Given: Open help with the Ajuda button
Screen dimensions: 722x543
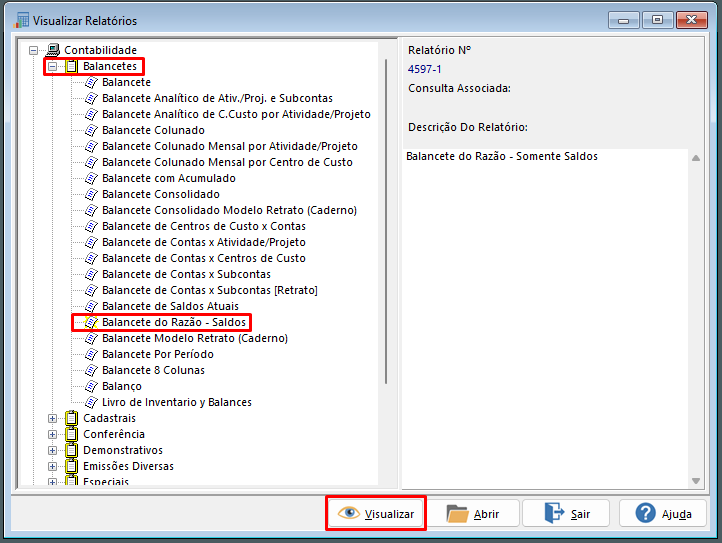Looking at the screenshot, I should (x=663, y=513).
